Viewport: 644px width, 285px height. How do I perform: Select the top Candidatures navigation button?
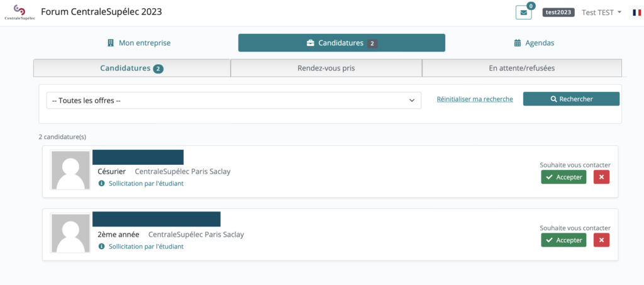point(341,43)
